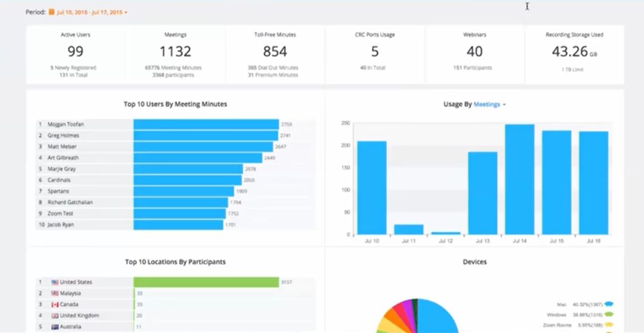Image resolution: width=644 pixels, height=333 pixels.
Task: Select the Meetings card showing 1132
Action: [x=175, y=55]
